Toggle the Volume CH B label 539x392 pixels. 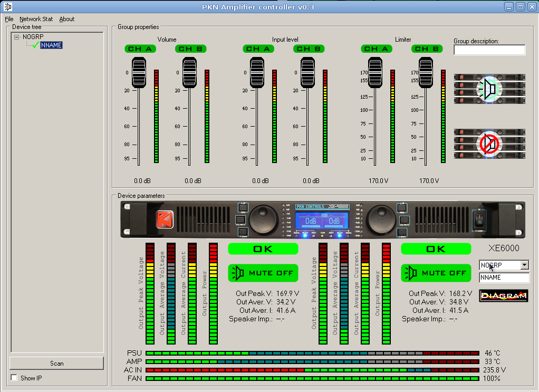click(x=191, y=49)
